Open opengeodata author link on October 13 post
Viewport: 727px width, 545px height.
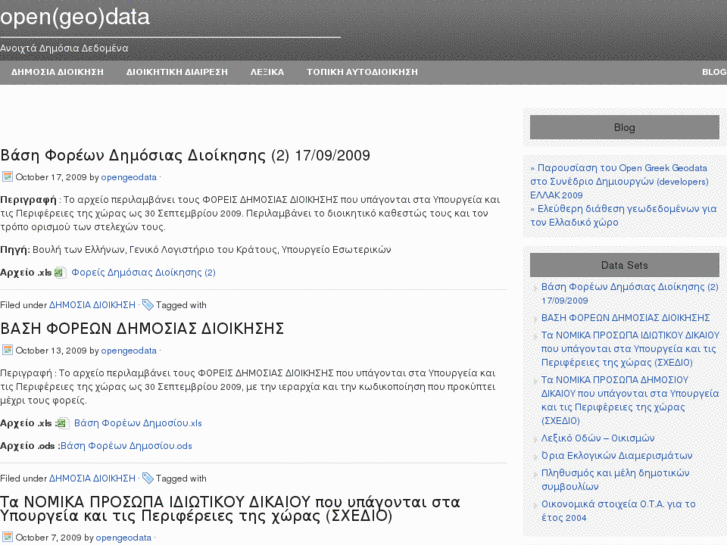129,351
